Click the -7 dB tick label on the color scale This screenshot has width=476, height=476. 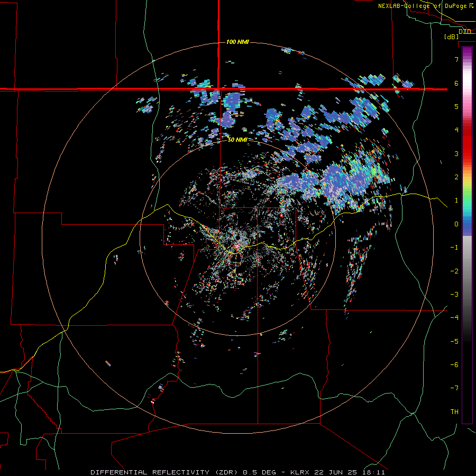(x=454, y=388)
